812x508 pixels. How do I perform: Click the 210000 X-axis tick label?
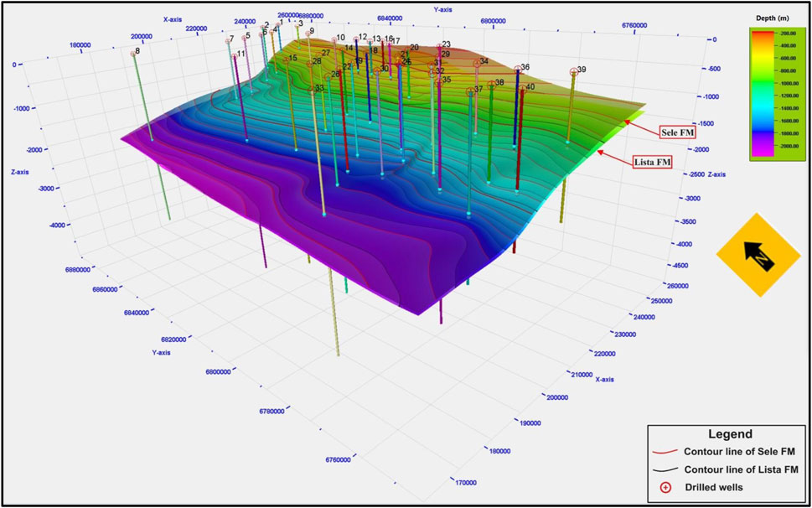tap(582, 375)
